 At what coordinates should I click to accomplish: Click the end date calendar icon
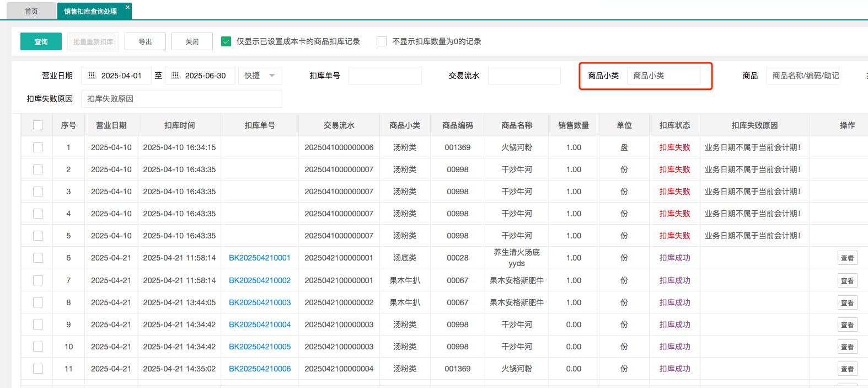[x=175, y=76]
